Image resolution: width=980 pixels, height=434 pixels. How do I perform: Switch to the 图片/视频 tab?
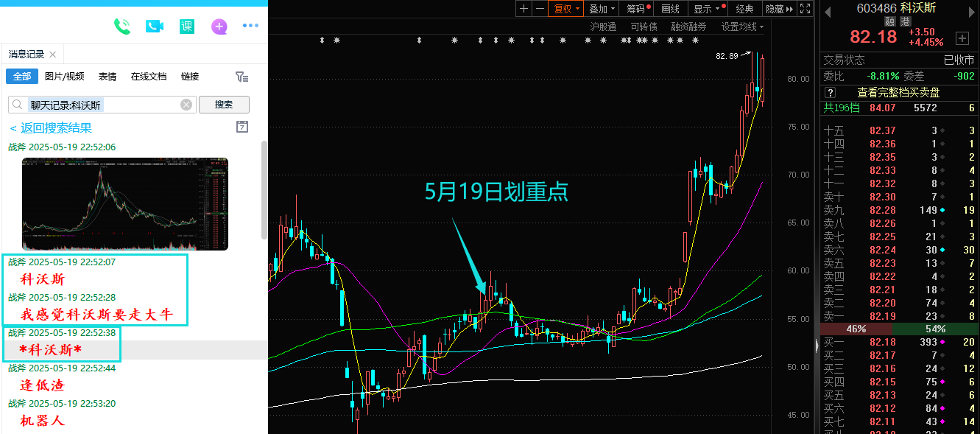click(x=64, y=77)
